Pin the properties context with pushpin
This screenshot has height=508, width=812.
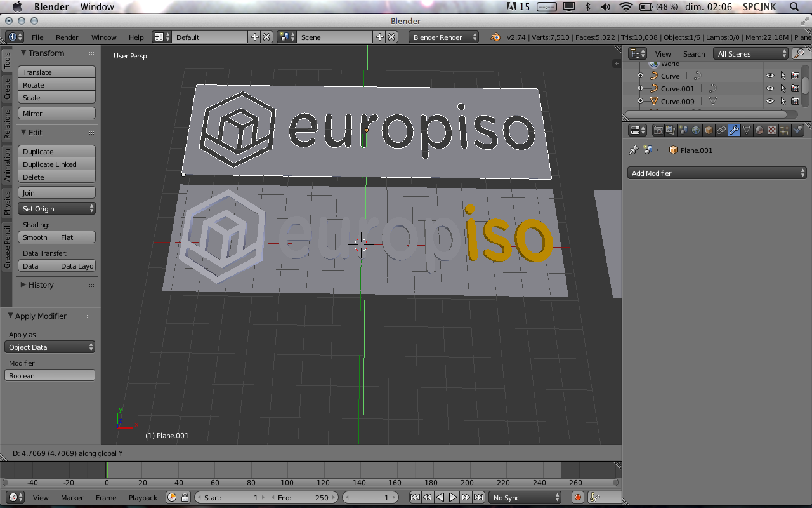coord(633,150)
